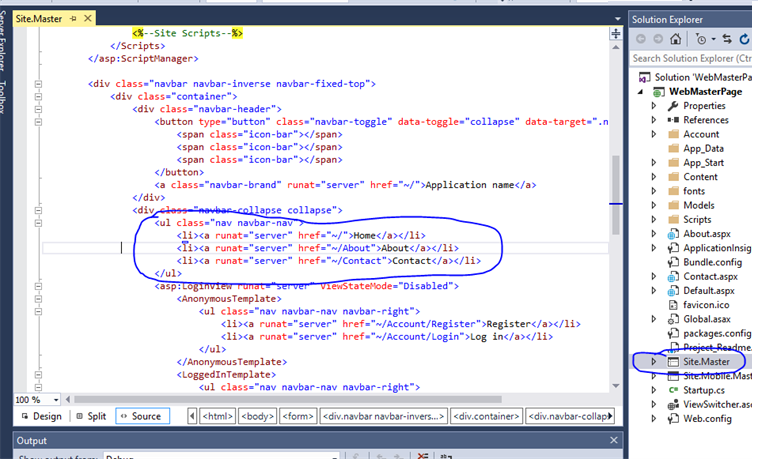
Task: Select the <body> breadcrumb tag
Action: pyautogui.click(x=258, y=416)
